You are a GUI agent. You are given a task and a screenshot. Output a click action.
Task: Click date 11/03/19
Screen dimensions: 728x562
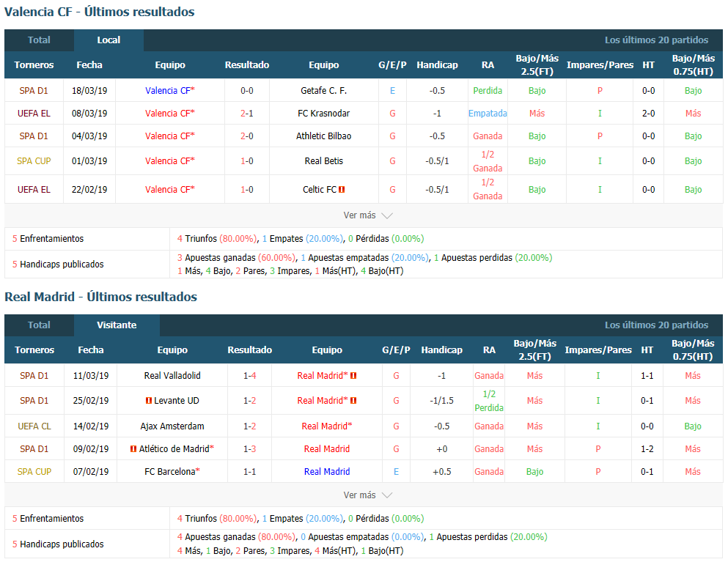pyautogui.click(x=90, y=375)
